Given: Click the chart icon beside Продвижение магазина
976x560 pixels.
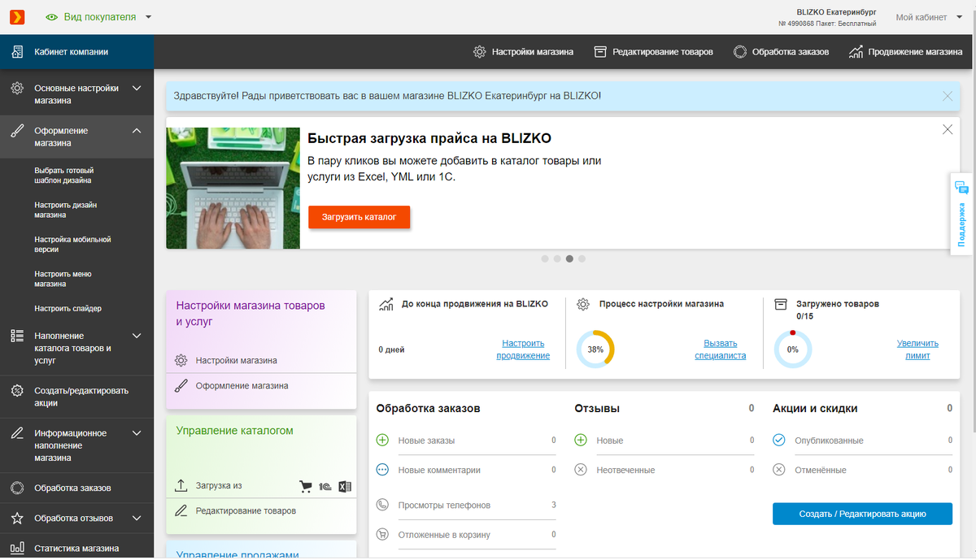Looking at the screenshot, I should pyautogui.click(x=856, y=52).
